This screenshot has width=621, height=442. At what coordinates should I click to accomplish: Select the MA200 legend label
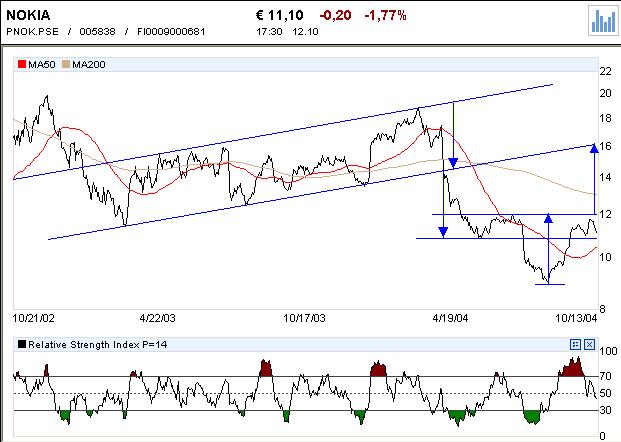pos(89,65)
